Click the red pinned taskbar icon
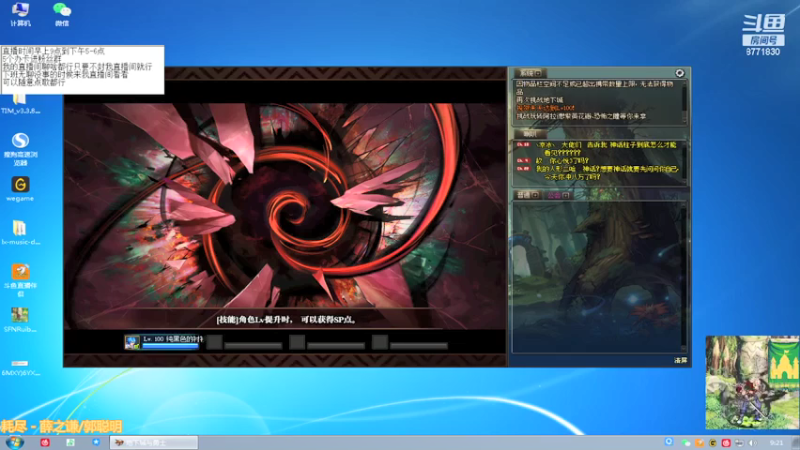This screenshot has height=450, width=800. click(45, 442)
